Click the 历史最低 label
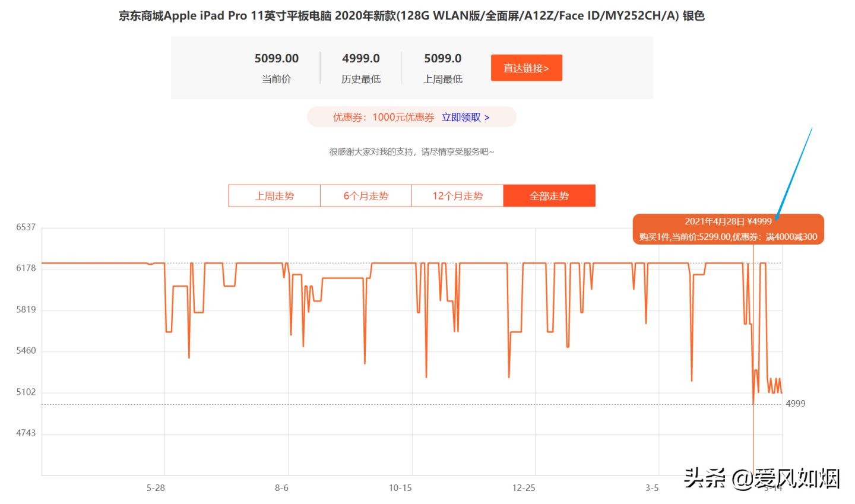This screenshot has width=855, height=504. coord(361,79)
